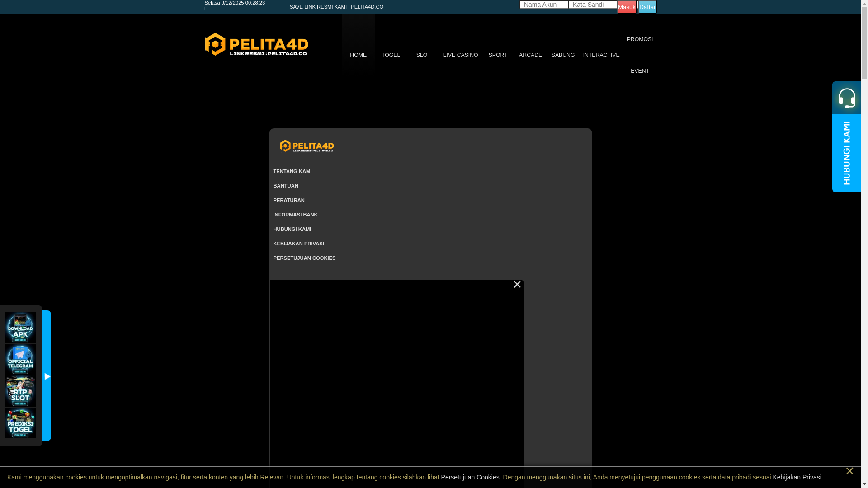Click the Download APK thumbnail
The width and height of the screenshot is (868, 488).
(x=20, y=328)
